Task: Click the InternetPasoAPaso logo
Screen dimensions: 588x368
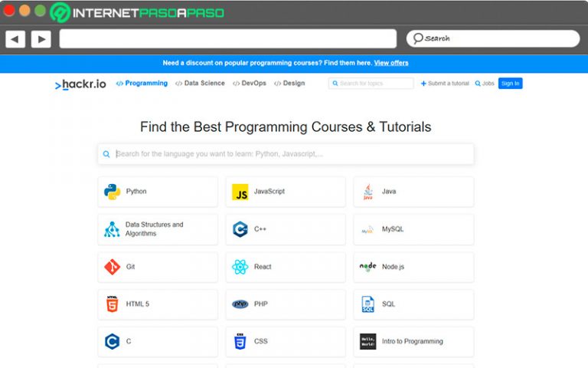Action: tap(137, 13)
